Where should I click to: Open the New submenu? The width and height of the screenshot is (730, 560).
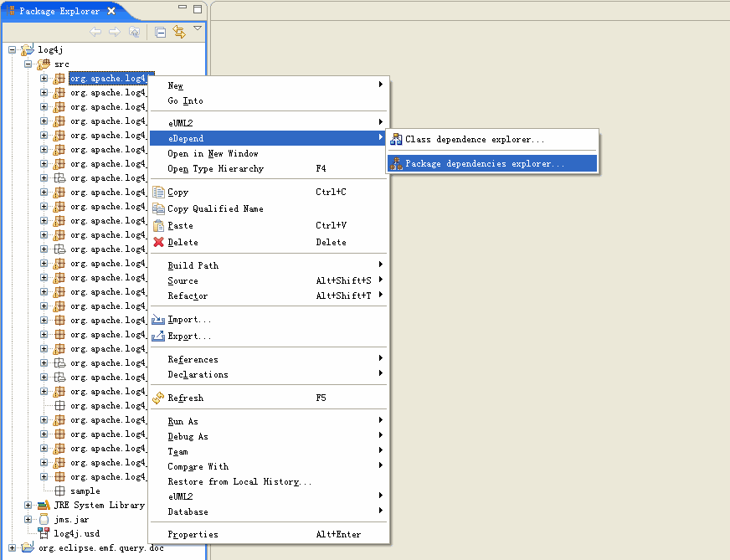tap(268, 85)
